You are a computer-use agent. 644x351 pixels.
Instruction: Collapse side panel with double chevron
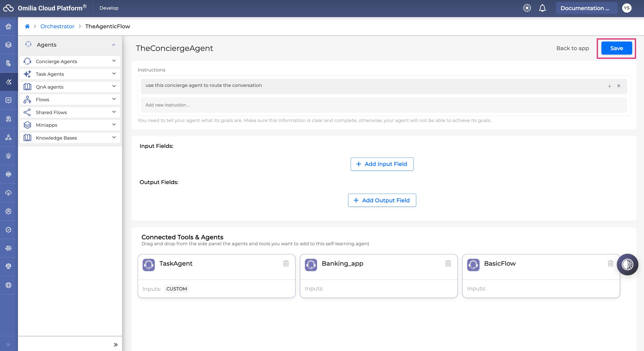[x=115, y=345]
